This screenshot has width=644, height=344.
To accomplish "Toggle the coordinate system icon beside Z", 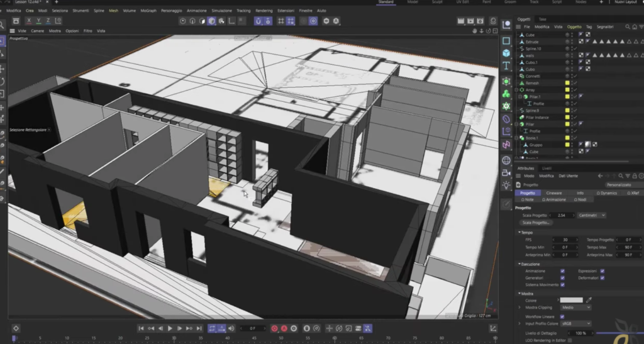I will click(x=58, y=21).
